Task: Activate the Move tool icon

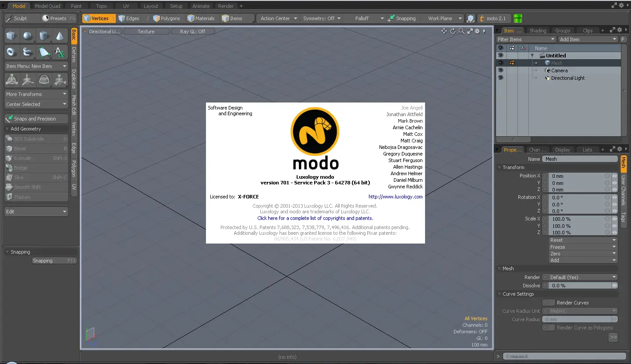Action: [x=27, y=80]
